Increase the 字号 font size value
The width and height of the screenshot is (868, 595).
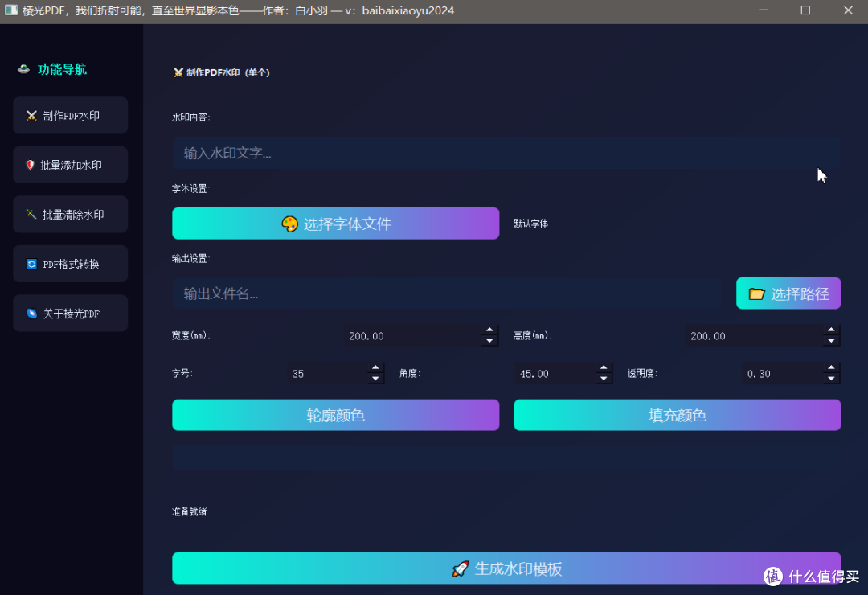click(x=375, y=368)
